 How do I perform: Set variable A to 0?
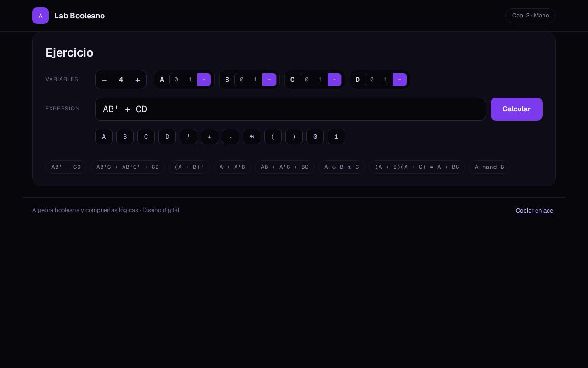(176, 80)
